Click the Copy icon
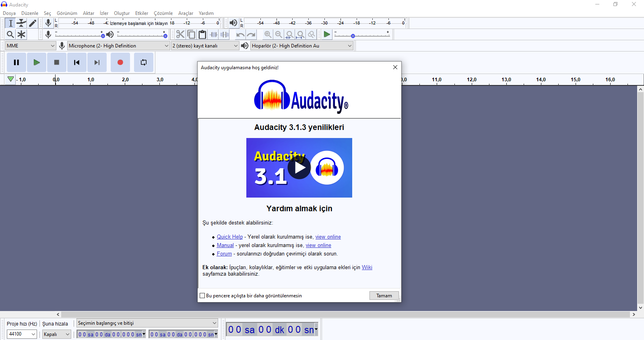This screenshot has width=644, height=340. 191,35
